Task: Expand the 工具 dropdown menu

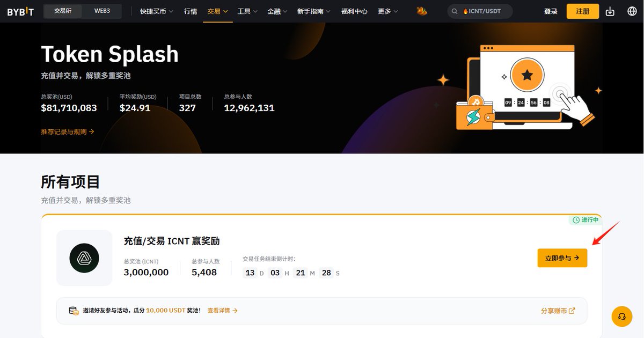Action: (247, 11)
